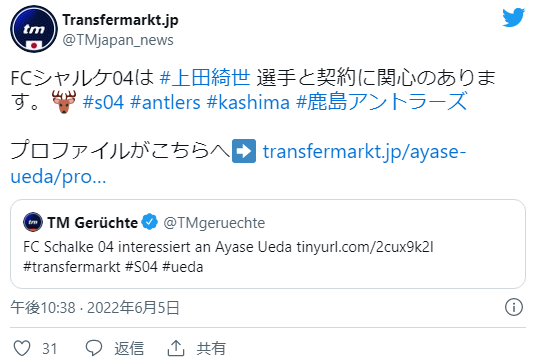
Task: Open the quoted TM Gerüchte tweet text
Action: 228,257
